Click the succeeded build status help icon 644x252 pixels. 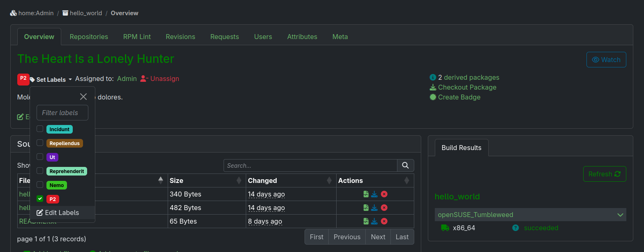click(x=515, y=228)
